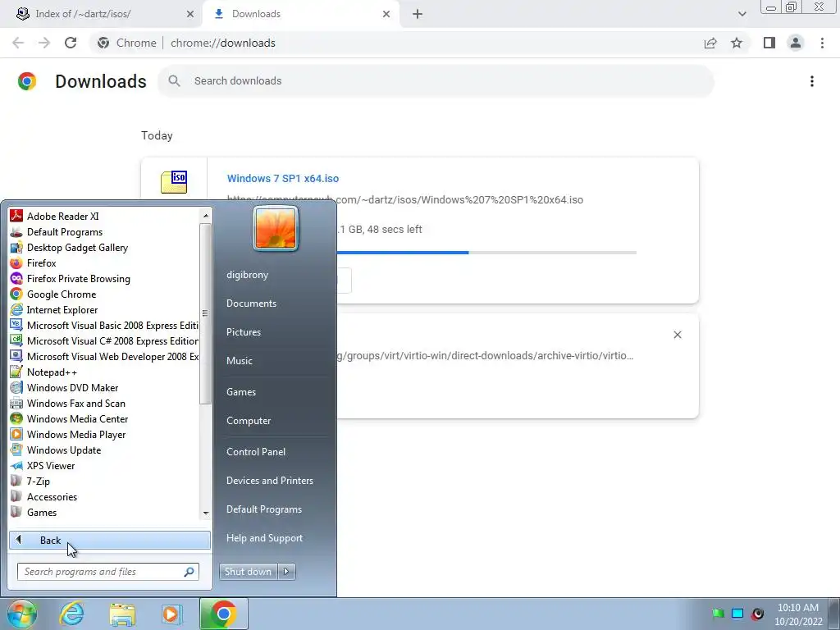Open Devices and Printers
Image resolution: width=840 pixels, height=630 pixels.
[269, 481]
